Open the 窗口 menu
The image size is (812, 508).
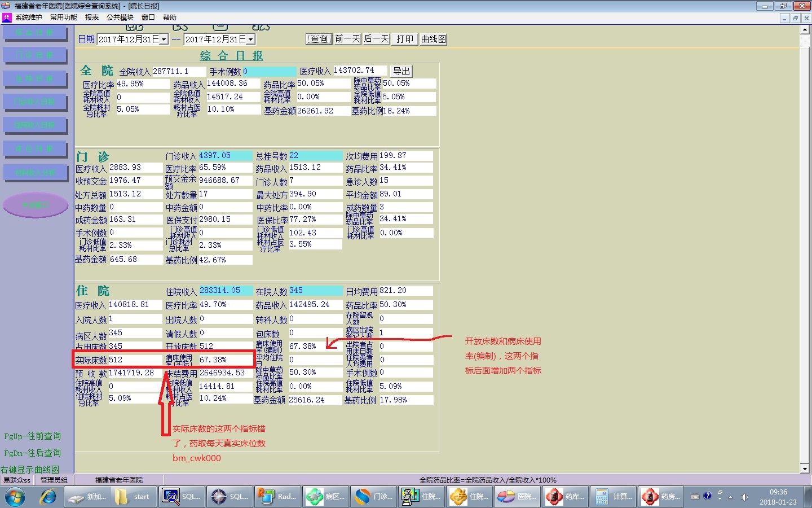pos(148,17)
